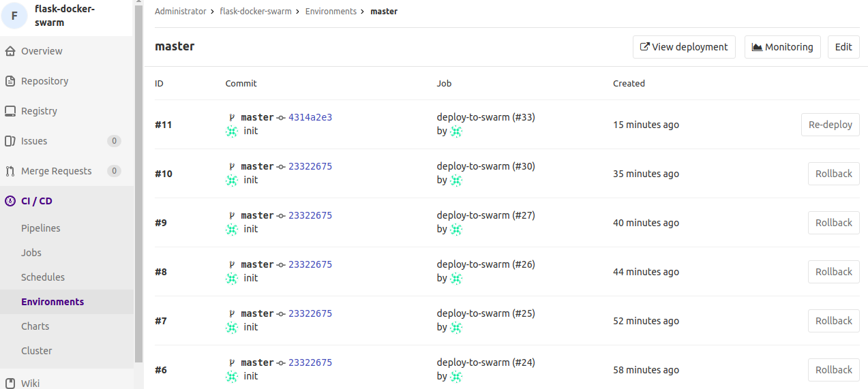Rollback to deployment #9
Image resolution: width=868 pixels, height=389 pixels.
[x=833, y=223]
